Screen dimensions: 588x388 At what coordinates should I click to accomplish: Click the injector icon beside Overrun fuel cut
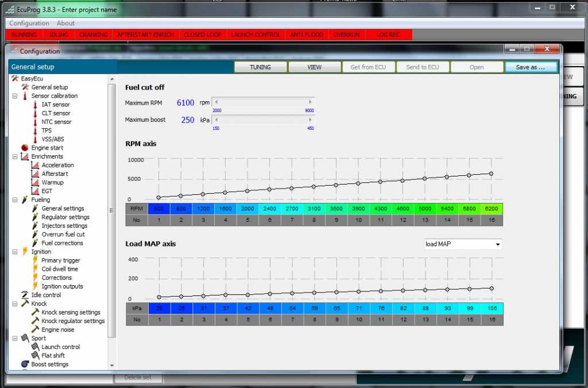(35, 234)
